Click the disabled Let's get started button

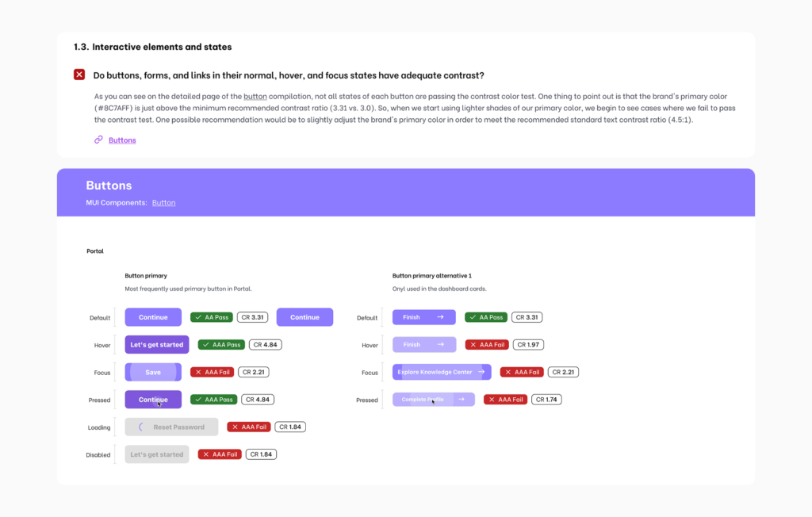click(x=156, y=454)
